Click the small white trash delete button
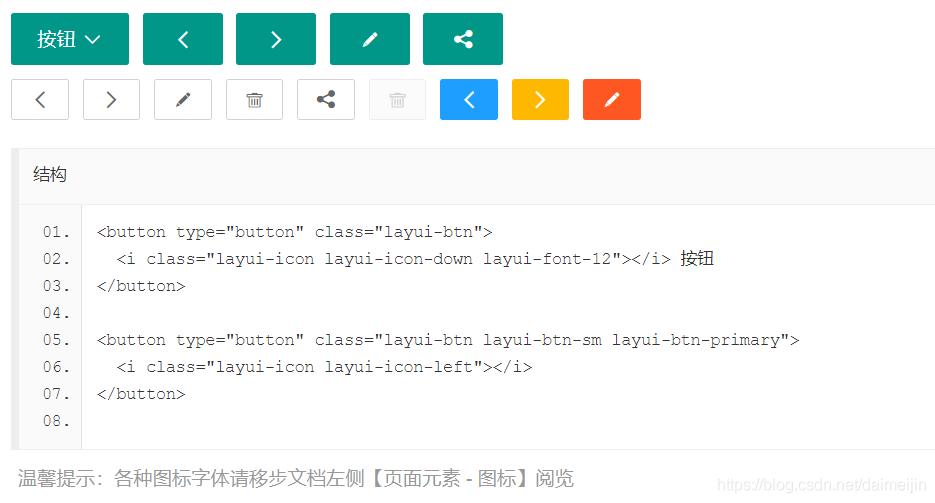 coord(255,100)
